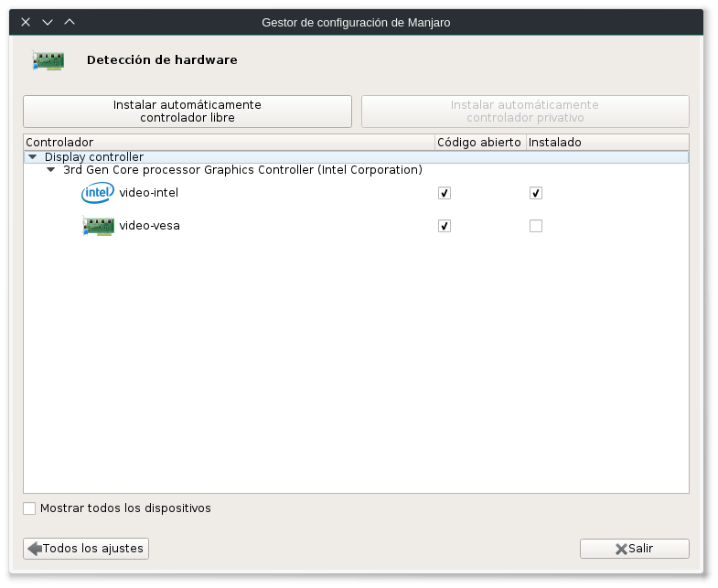This screenshot has width=718, height=588.
Task: Select the video-intel driver text
Action: coord(149,193)
